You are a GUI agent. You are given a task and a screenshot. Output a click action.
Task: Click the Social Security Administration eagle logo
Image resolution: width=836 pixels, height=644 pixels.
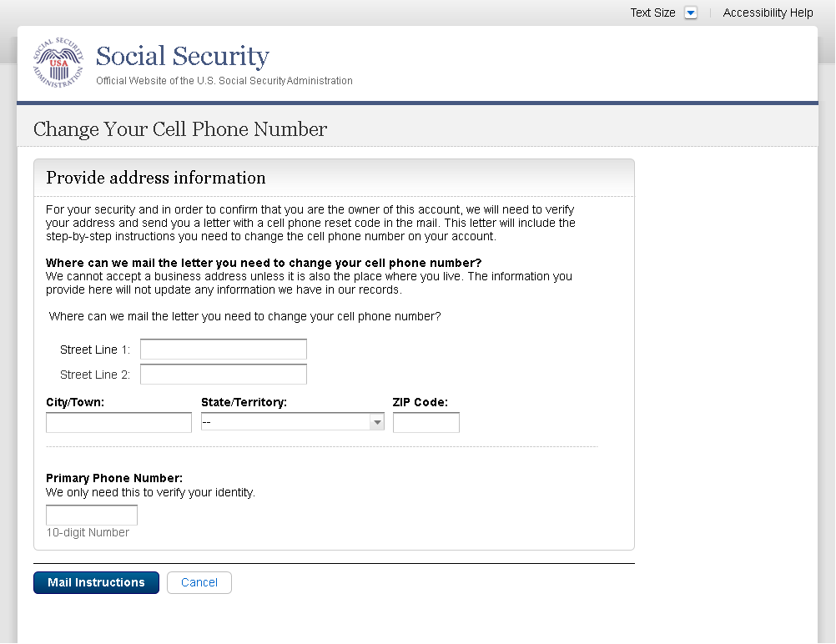58,63
